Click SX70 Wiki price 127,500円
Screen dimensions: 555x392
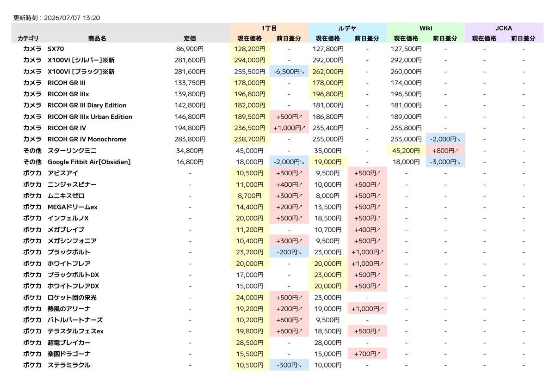click(407, 49)
